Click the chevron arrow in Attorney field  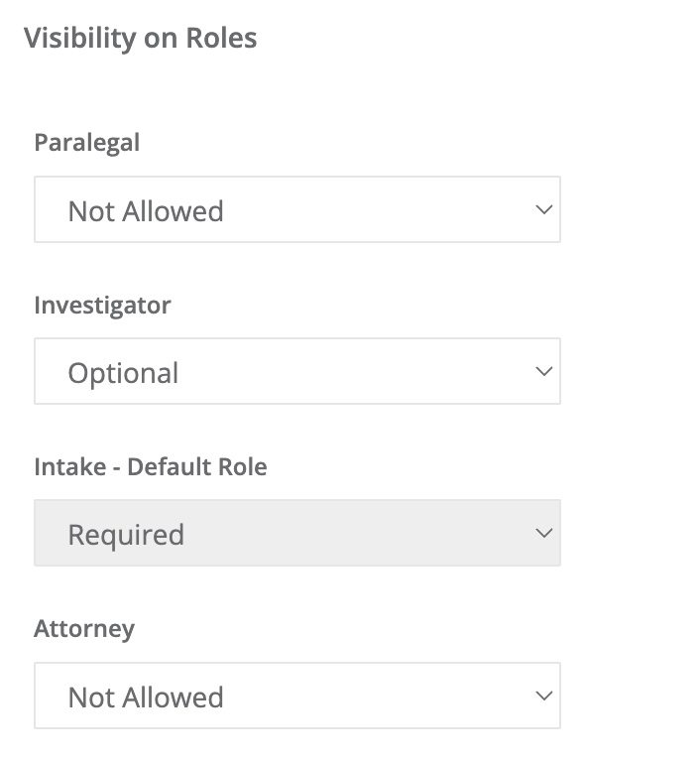tap(544, 697)
